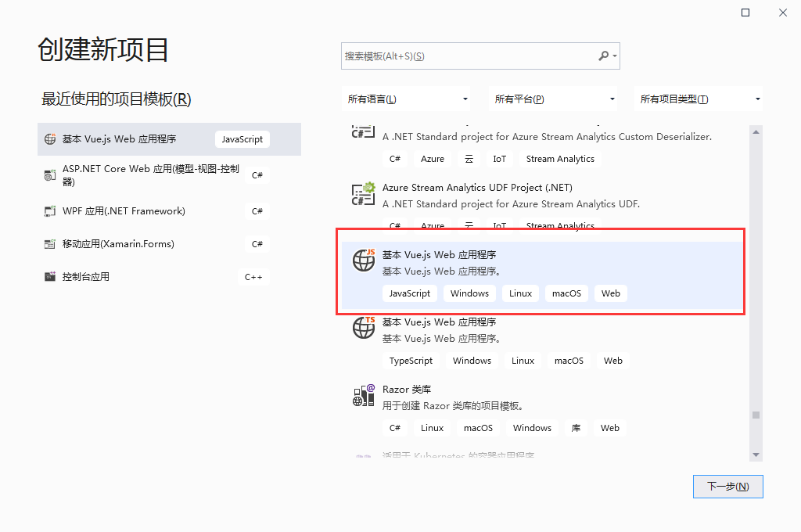Click the scroll down arrow of template list

point(756,455)
